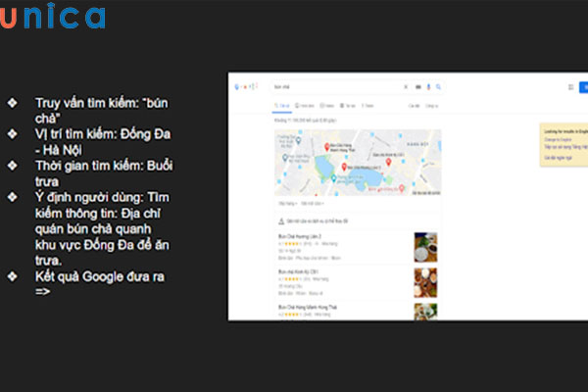Click the food photo beside Bún chả Kinh Kỳ

point(425,282)
